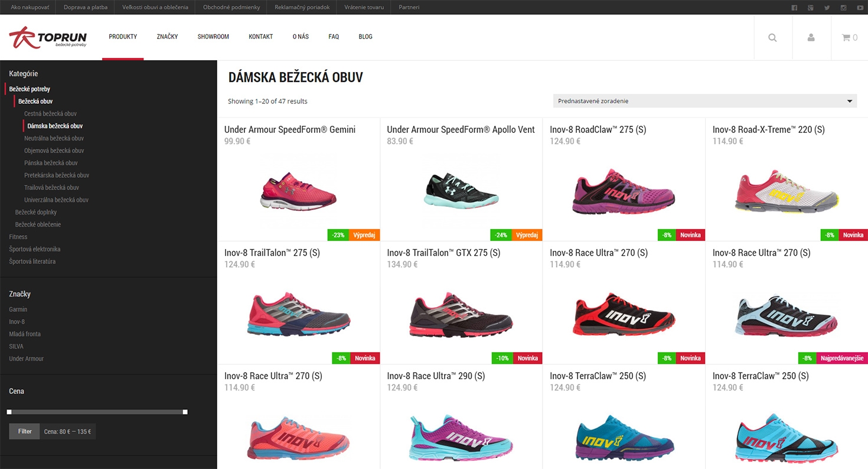This screenshot has width=868, height=469.
Task: Select 'Bežecké potreby' category
Action: pos(30,89)
